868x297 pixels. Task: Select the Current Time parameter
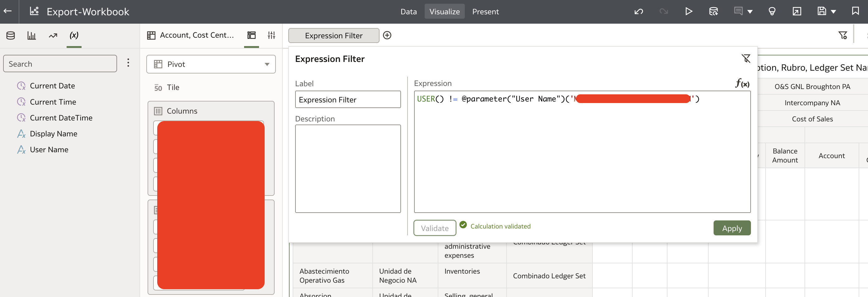(x=53, y=102)
